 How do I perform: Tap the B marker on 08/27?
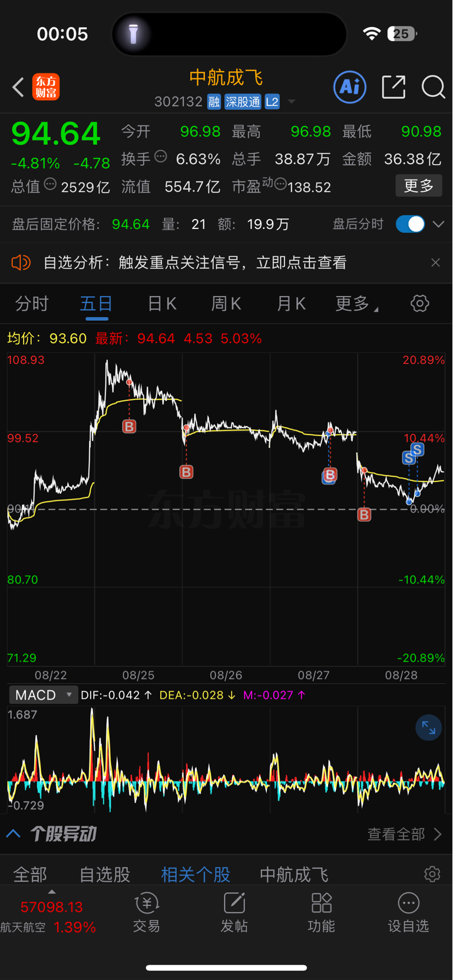click(330, 474)
